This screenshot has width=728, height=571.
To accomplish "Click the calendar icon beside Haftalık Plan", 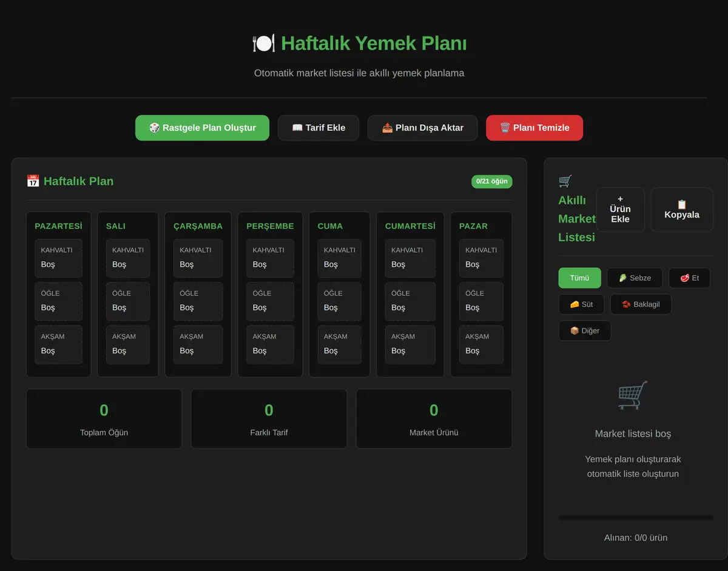I will (33, 181).
